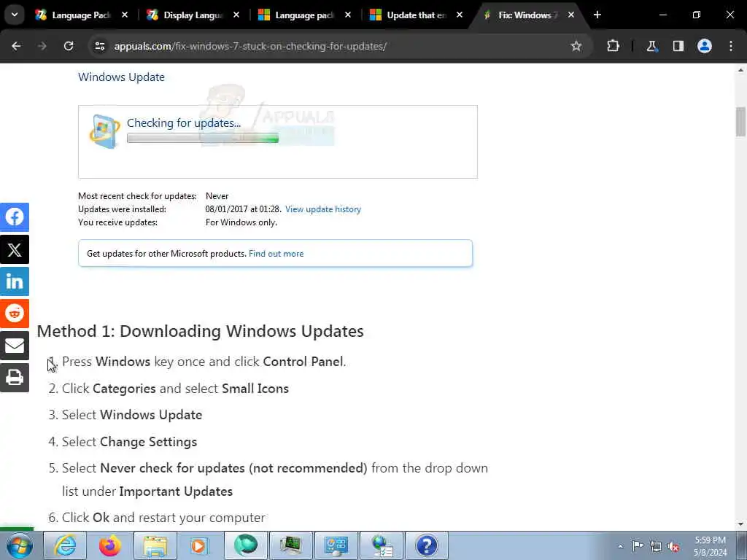Open Windows Explorer folder on taskbar
Image resolution: width=747 pixels, height=560 pixels.
click(155, 545)
